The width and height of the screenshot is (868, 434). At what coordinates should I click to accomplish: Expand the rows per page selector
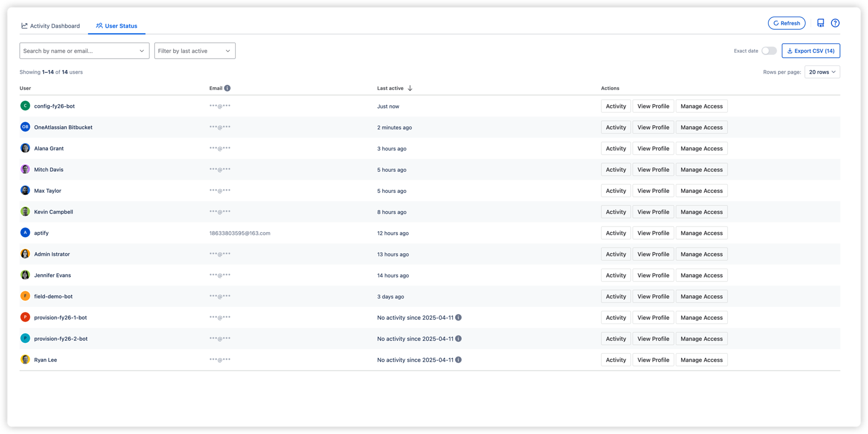[x=822, y=72]
